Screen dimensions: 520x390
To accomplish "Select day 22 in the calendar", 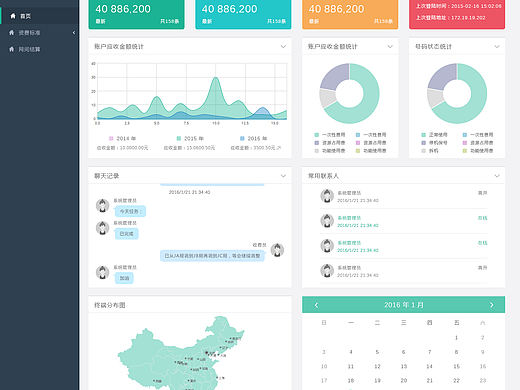I will 456,380.
